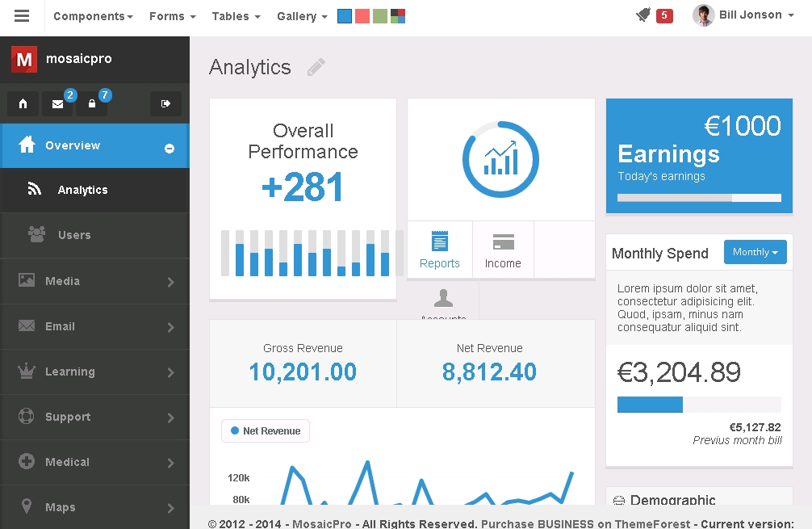Open the Bill Jonson user dropdown

pyautogui.click(x=743, y=15)
